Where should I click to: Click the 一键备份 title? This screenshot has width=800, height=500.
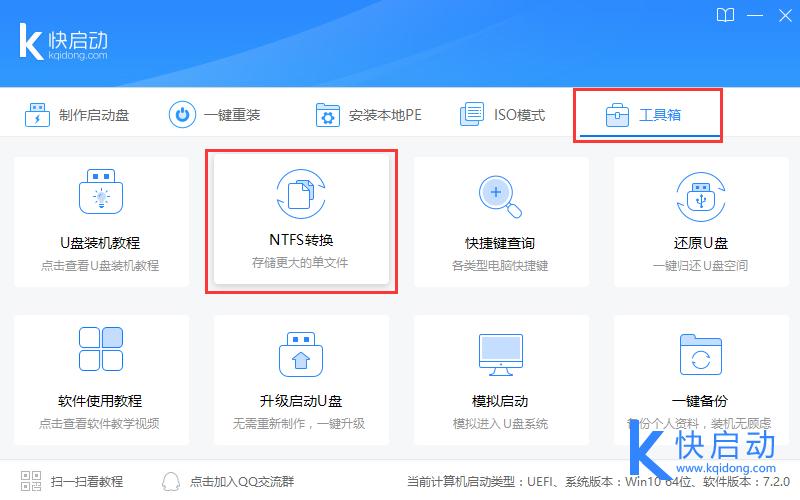700,401
